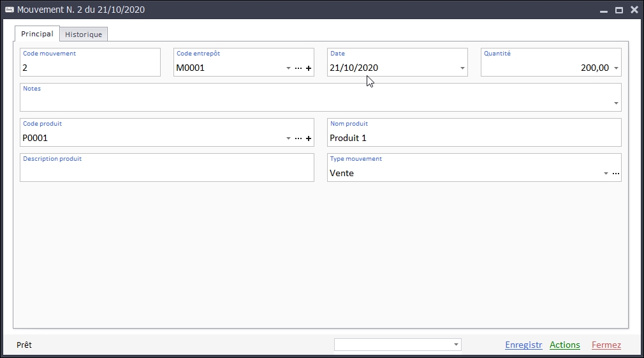
Task: Minimize the Mouvement window
Action: tap(603, 10)
